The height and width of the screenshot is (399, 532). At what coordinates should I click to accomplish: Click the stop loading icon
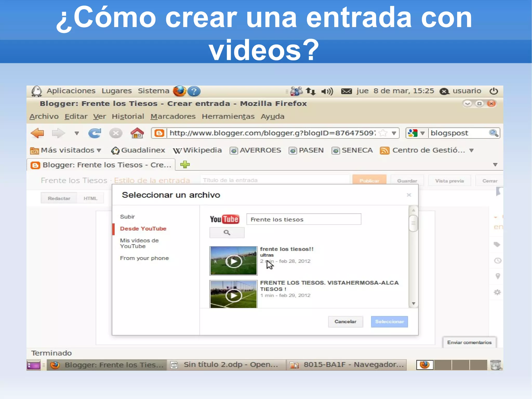click(116, 133)
